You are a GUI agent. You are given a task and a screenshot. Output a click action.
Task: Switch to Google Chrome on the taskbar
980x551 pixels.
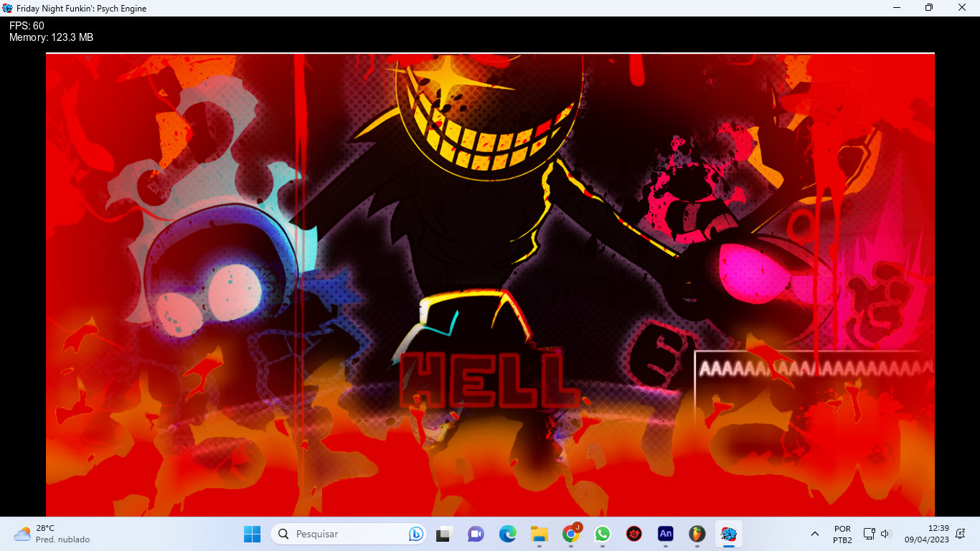(571, 534)
